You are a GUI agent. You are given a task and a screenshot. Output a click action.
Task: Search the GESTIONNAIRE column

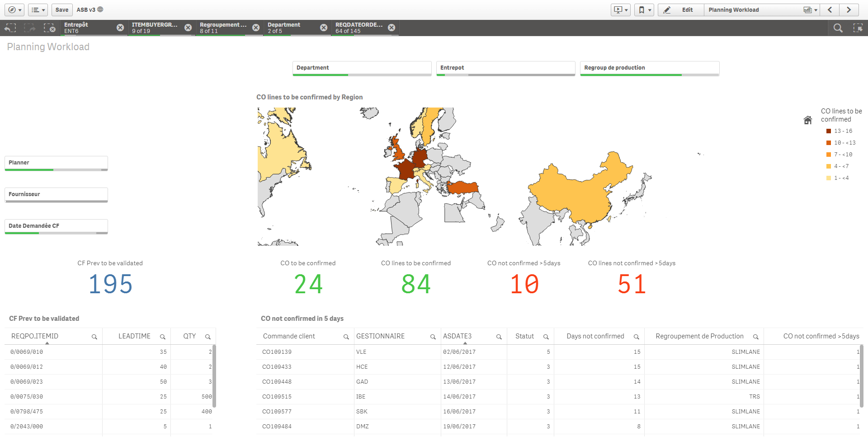click(432, 336)
